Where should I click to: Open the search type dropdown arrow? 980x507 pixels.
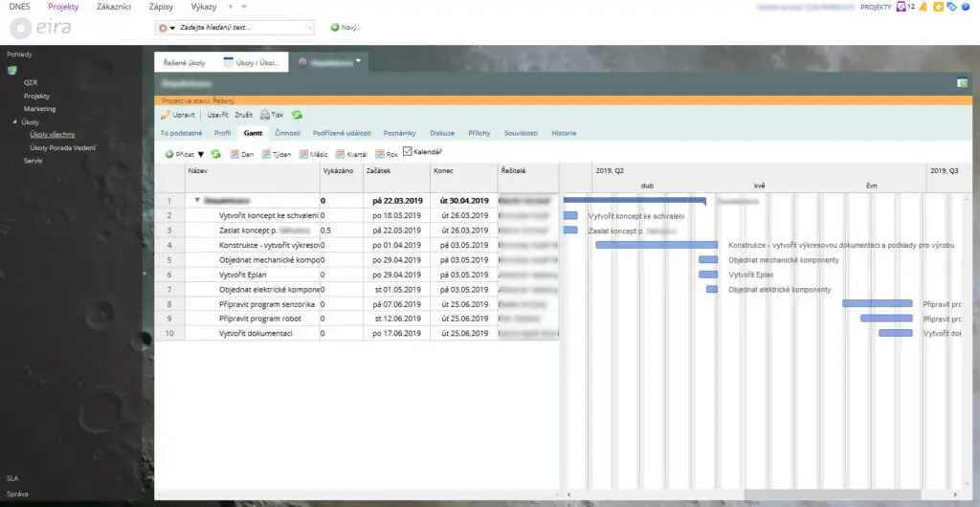[x=172, y=28]
